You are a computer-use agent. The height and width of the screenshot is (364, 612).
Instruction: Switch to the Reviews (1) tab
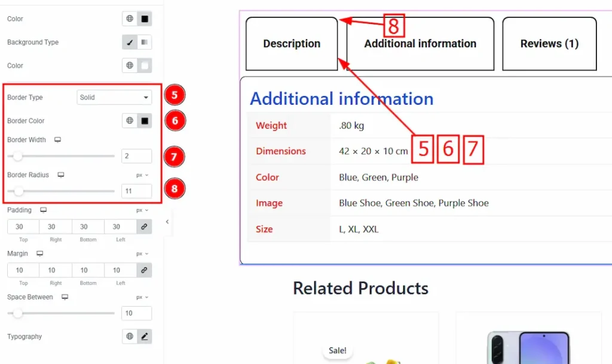[549, 44]
